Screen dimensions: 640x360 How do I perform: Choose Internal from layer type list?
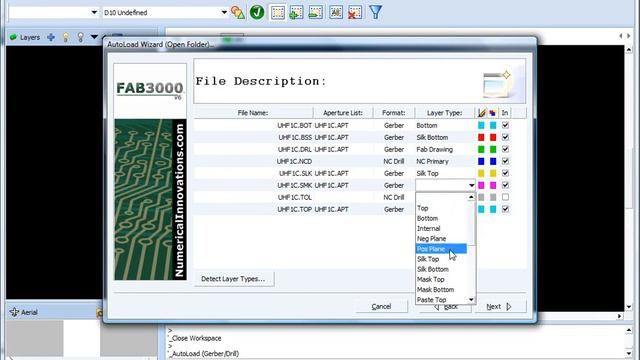pyautogui.click(x=429, y=229)
